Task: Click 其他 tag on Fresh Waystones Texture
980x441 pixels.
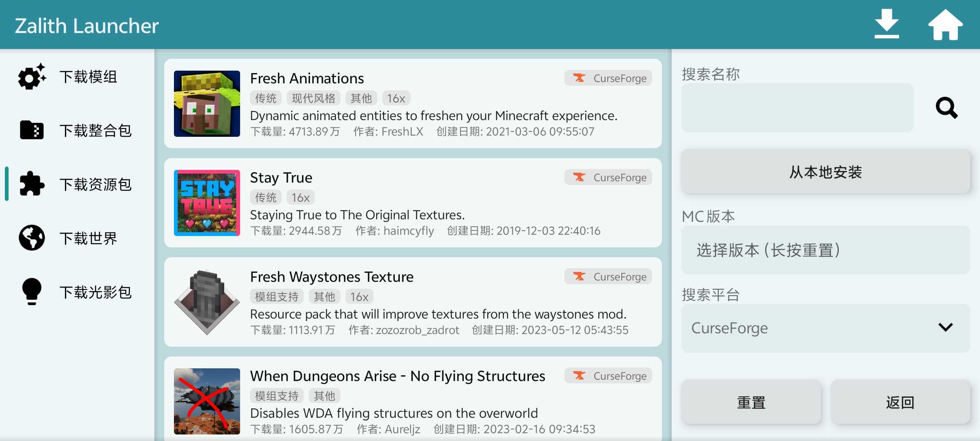Action: tap(325, 297)
